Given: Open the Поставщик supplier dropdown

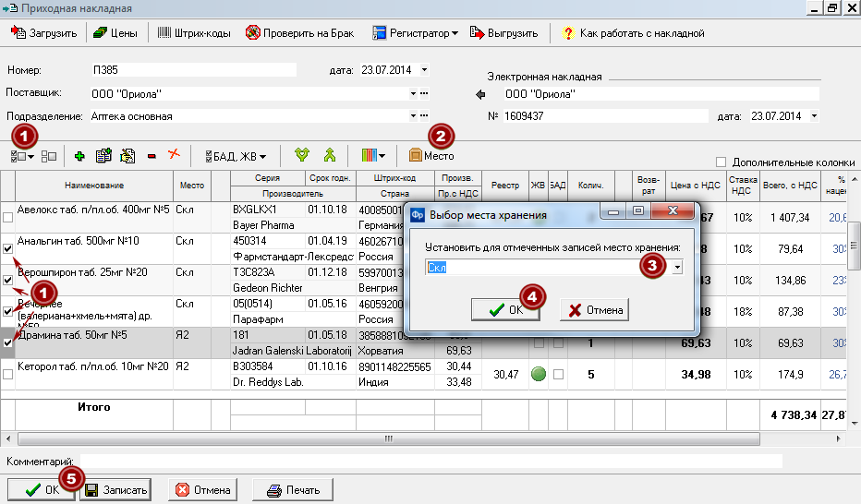Looking at the screenshot, I should (413, 94).
